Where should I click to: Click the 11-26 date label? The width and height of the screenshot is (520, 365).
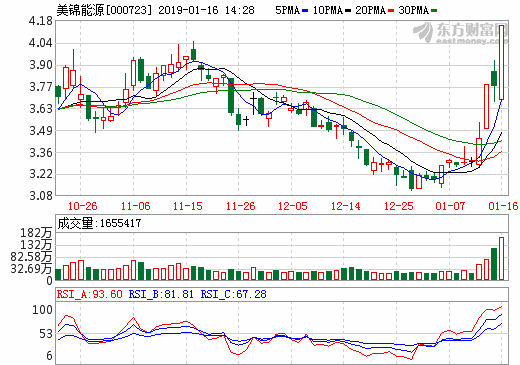[x=240, y=206]
